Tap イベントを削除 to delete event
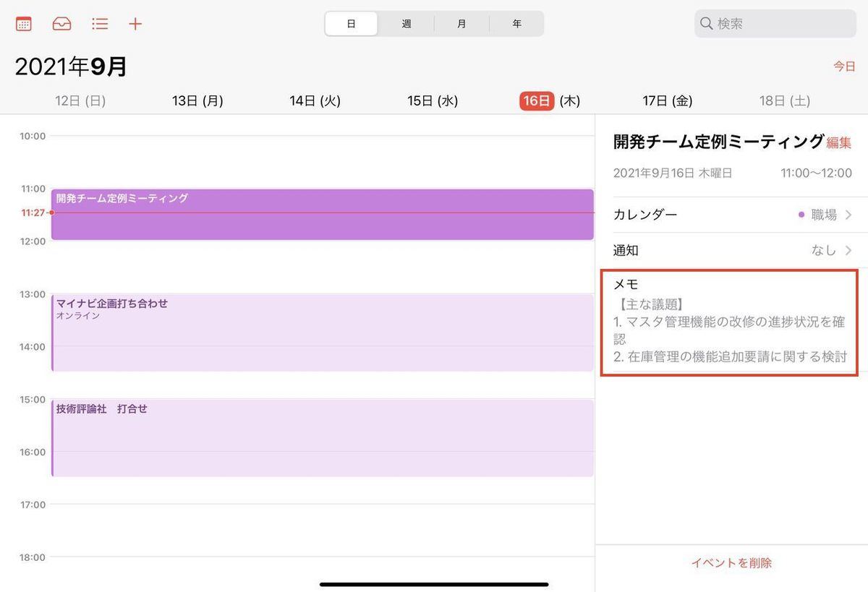The image size is (868, 592). (x=731, y=563)
